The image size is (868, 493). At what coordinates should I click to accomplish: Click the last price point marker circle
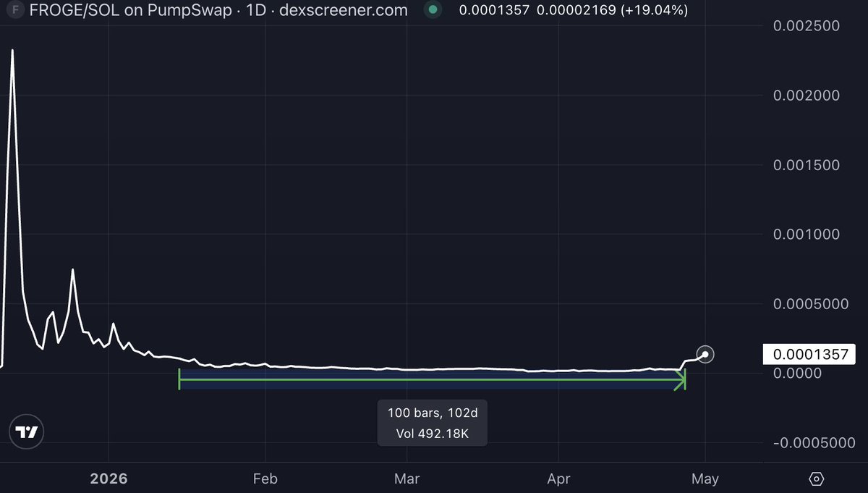coord(706,355)
